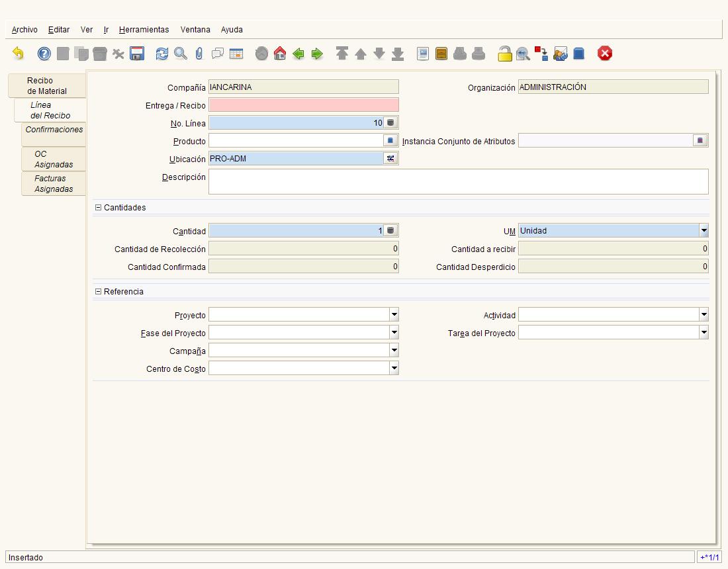Click the green forward arrow icon
The image size is (728, 569).
pos(317,54)
